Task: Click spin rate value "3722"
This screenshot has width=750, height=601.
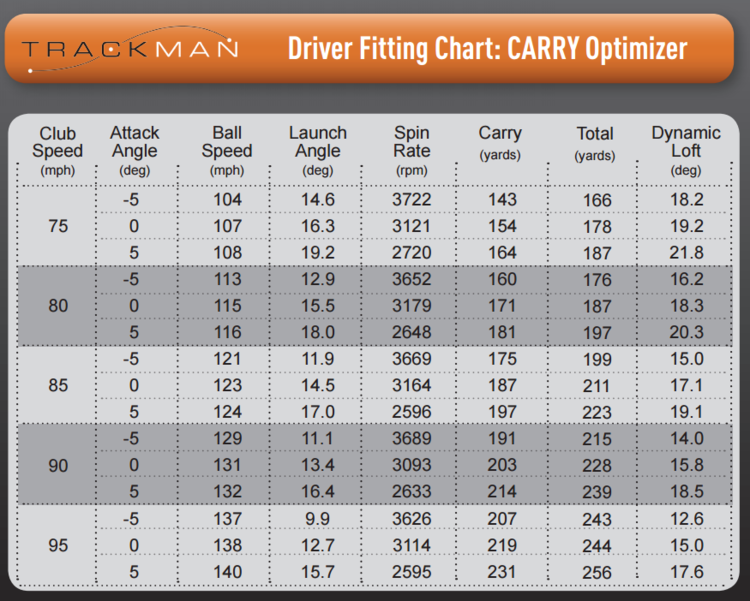Action: click(411, 200)
